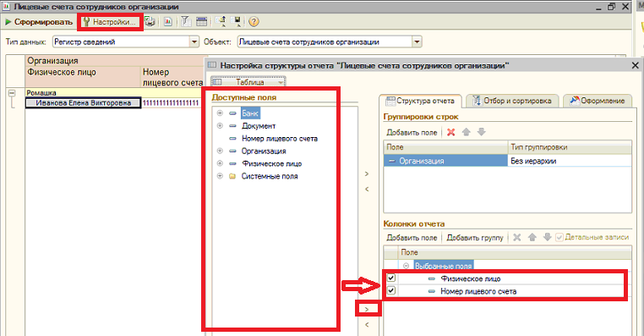
Task: Toggle the Детальные записи checkbox
Action: tap(559, 237)
